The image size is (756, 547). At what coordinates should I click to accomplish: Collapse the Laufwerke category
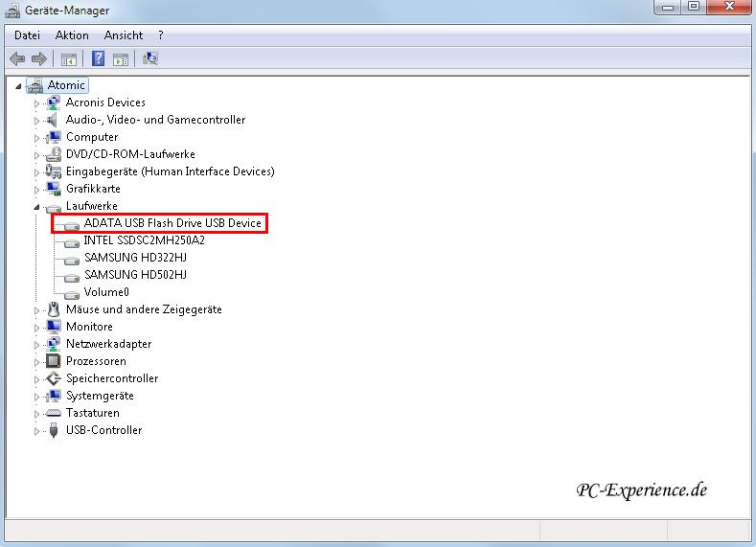[x=36, y=207]
